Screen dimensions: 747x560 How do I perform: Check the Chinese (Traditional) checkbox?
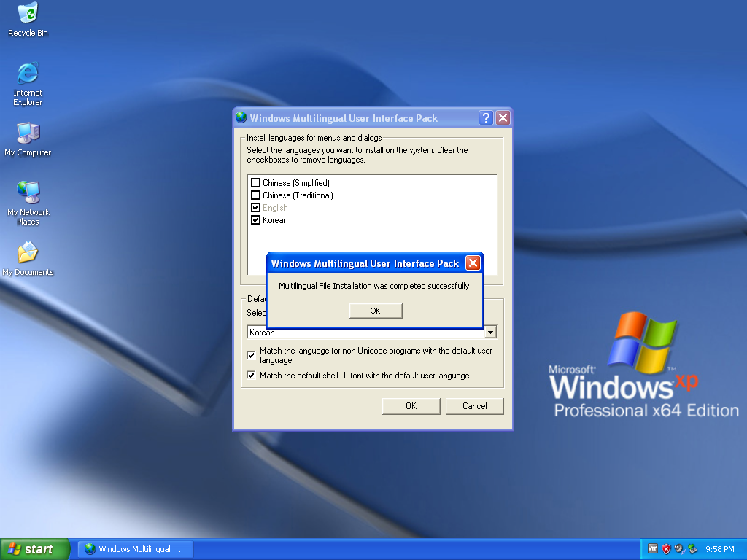pos(256,195)
